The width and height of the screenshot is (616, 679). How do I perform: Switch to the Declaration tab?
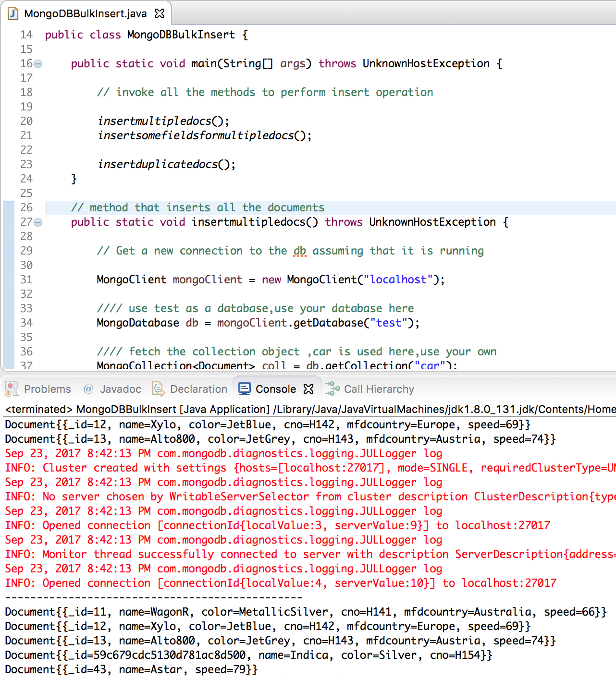tap(198, 389)
